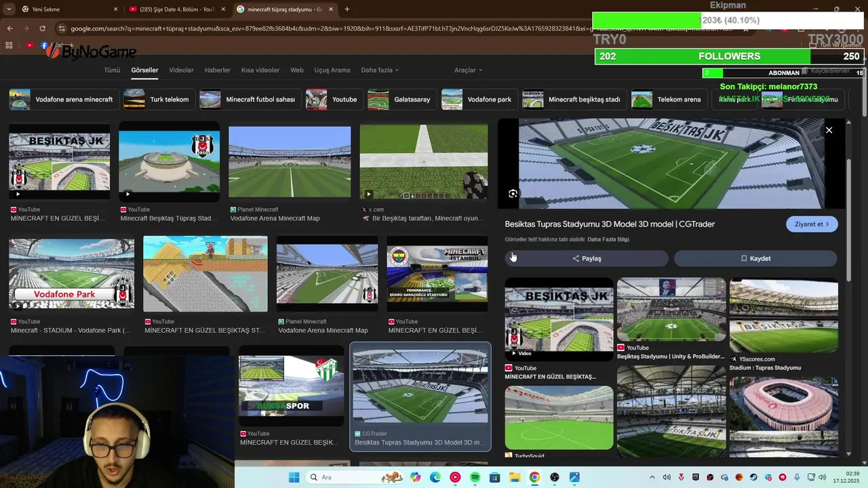868x488 pixels.
Task: Open Spotify from the taskbar
Action: point(475,478)
